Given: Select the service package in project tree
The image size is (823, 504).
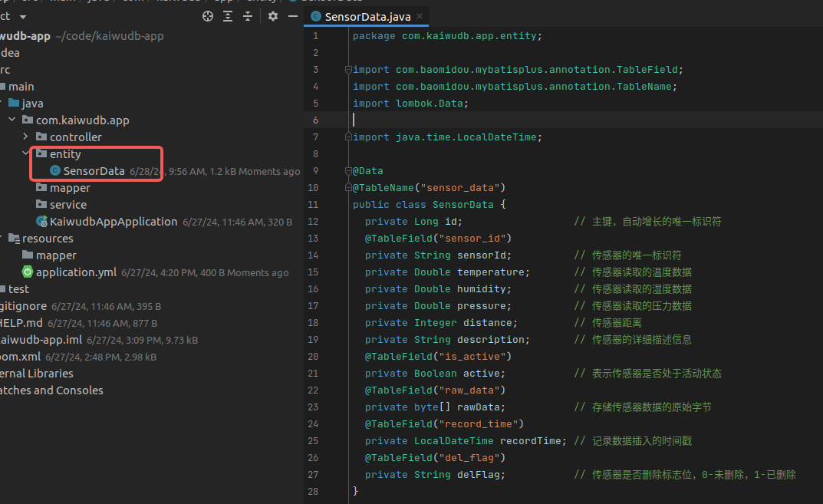Looking at the screenshot, I should coord(68,205).
